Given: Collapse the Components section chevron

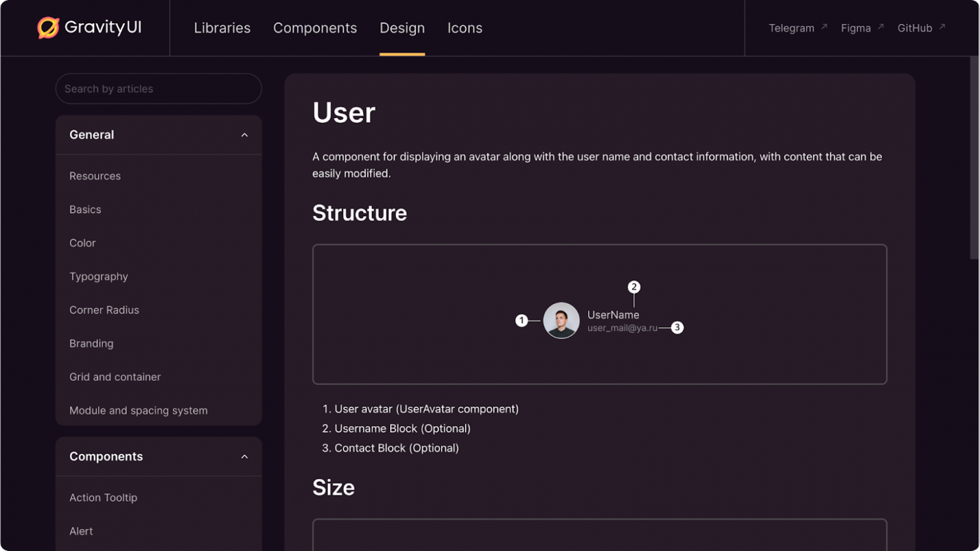Looking at the screenshot, I should click(x=244, y=457).
